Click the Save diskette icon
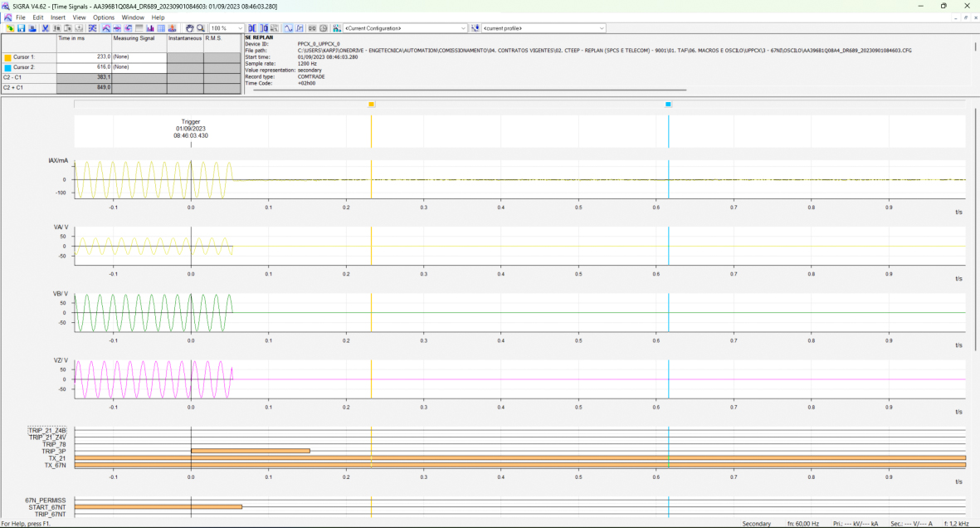This screenshot has height=528, width=980. 22,28
